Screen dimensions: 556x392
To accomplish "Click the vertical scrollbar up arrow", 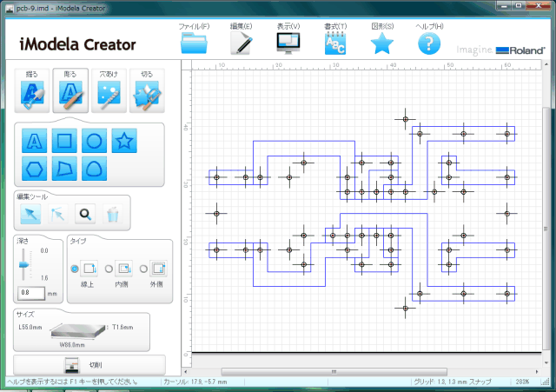I will (546, 64).
